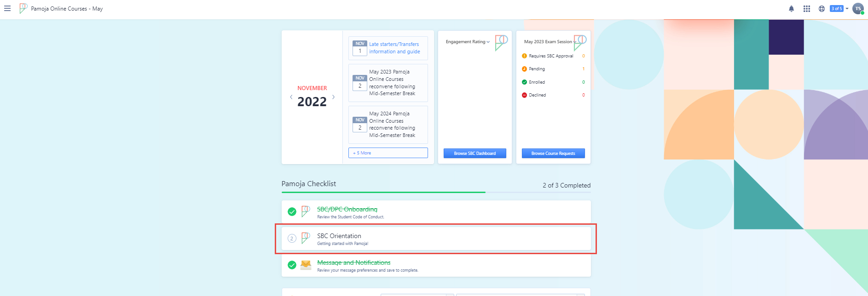Open the hamburger navigation menu

point(7,9)
